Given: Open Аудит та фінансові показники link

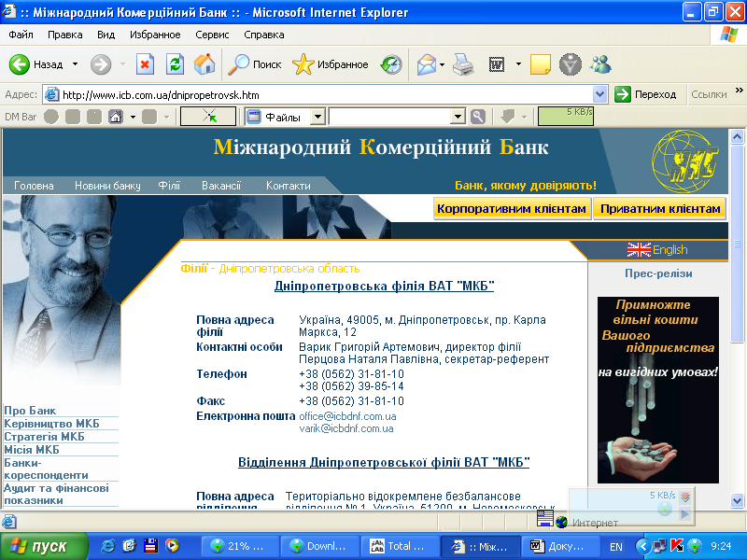Looking at the screenshot, I should tap(56, 494).
